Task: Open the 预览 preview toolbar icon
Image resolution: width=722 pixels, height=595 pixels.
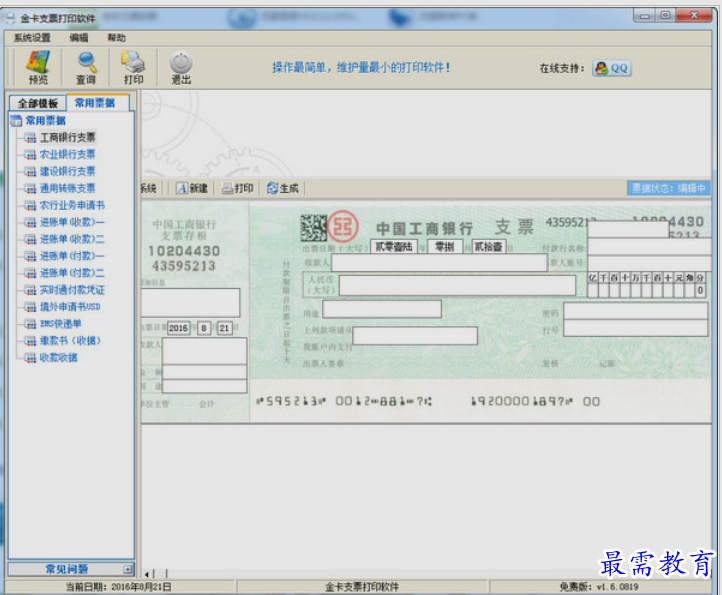Action: pyautogui.click(x=38, y=68)
